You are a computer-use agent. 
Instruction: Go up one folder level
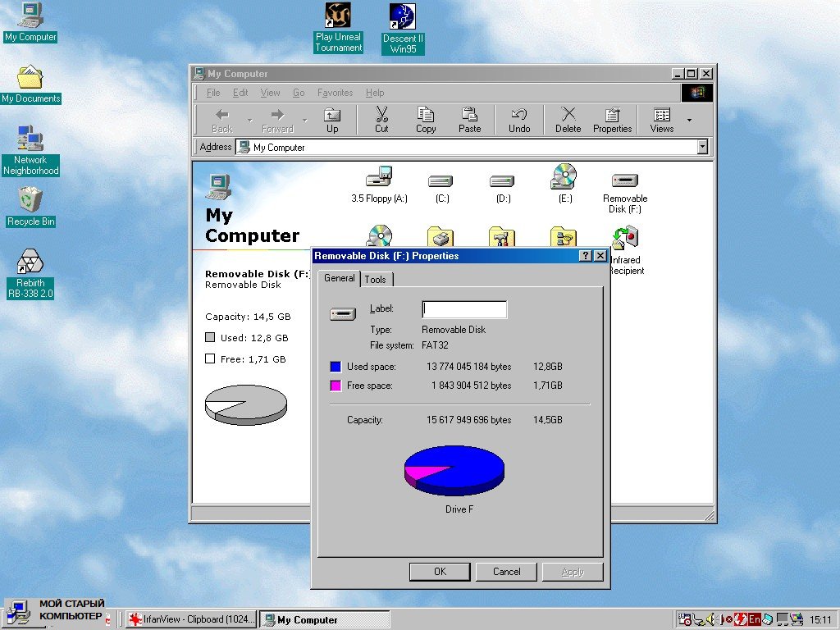click(331, 120)
